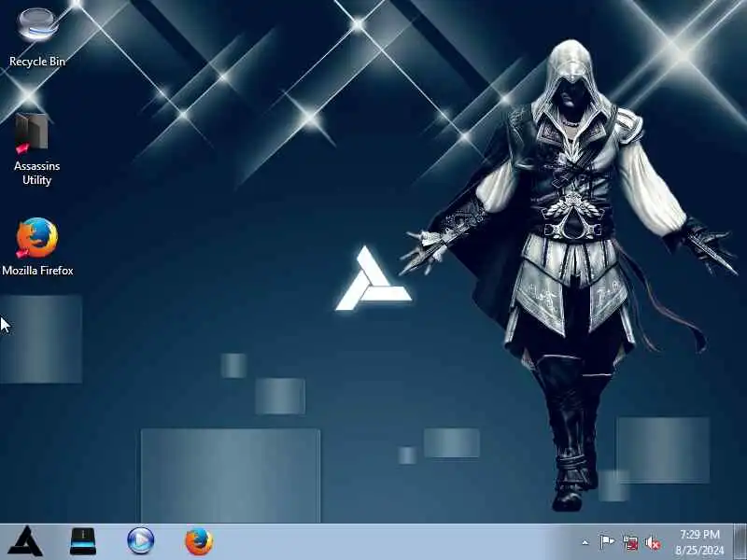Image resolution: width=747 pixels, height=560 pixels.
Task: Open the Recycle Bin desktop icon
Action: click(37, 37)
